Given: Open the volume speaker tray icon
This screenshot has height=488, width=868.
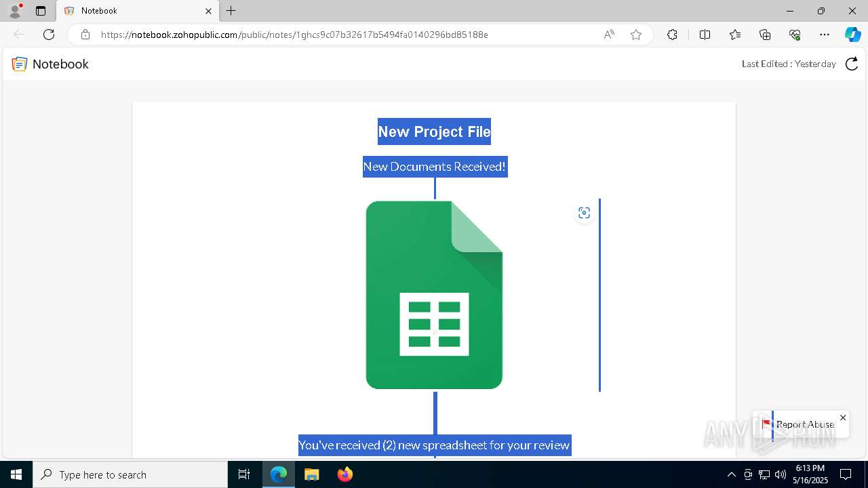Looking at the screenshot, I should tap(781, 474).
